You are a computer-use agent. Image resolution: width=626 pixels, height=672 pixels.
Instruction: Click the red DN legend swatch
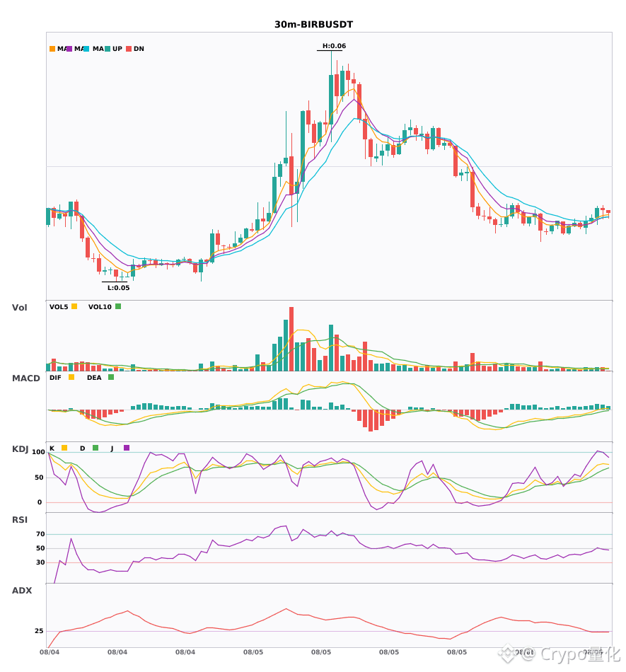coord(129,49)
